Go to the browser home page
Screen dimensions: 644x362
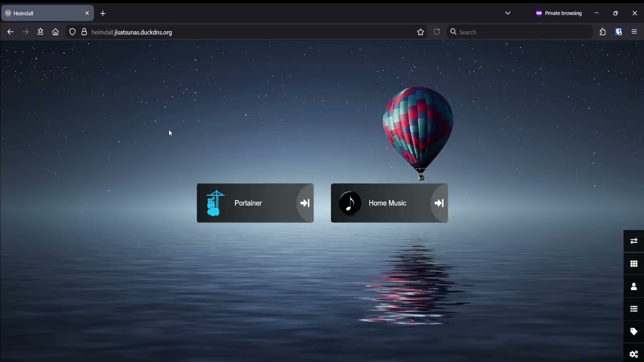pos(55,32)
